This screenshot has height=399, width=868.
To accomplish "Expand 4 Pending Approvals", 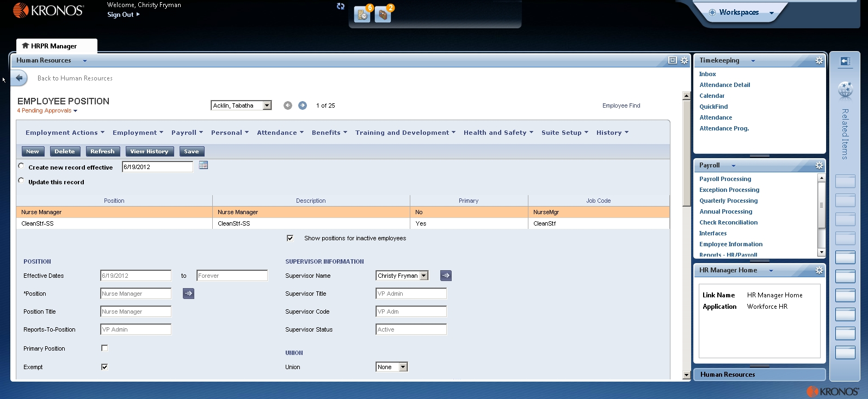I will (47, 111).
